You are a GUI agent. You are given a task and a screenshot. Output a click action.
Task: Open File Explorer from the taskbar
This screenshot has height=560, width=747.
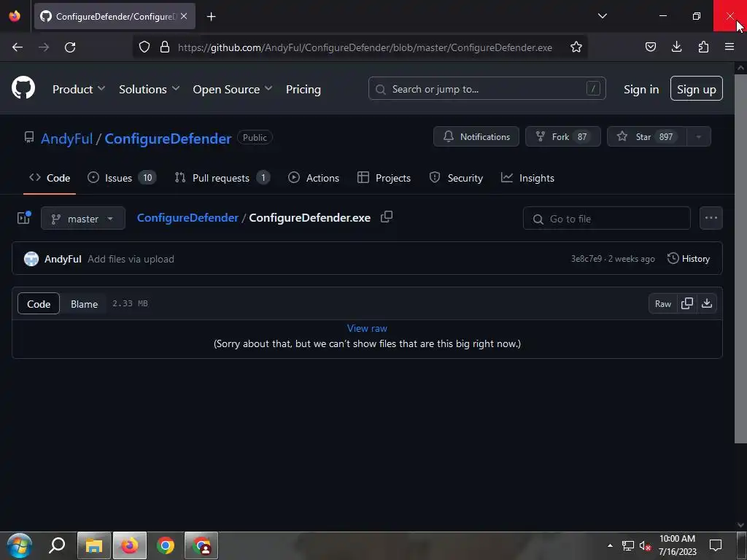(x=94, y=545)
